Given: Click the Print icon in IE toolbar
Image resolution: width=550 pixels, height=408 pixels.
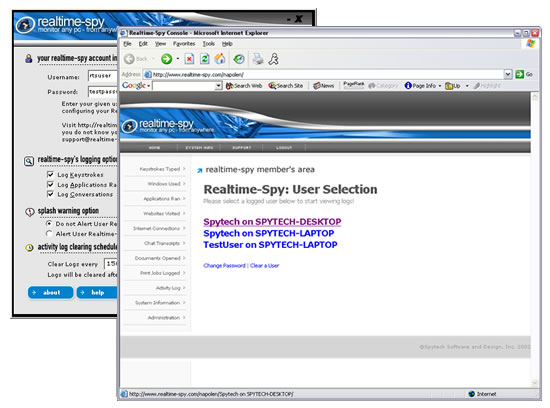Looking at the screenshot, I should point(258,59).
